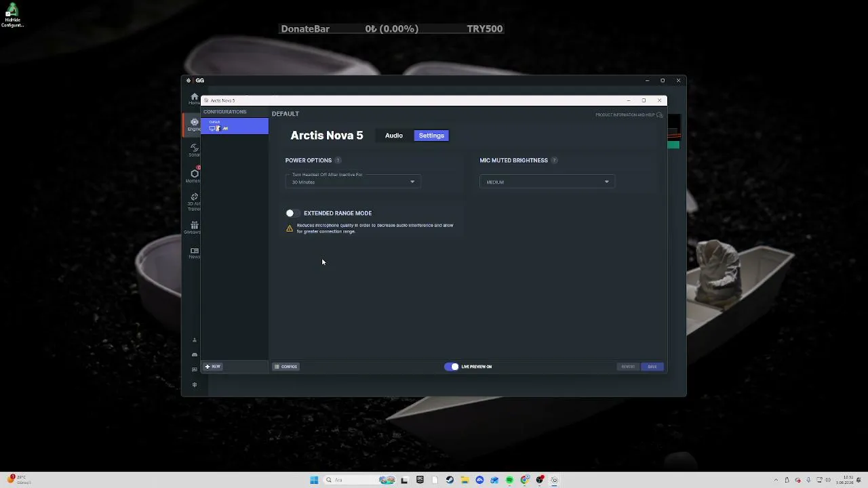Open Product Information and Help link
The width and height of the screenshot is (868, 488).
[x=629, y=115]
